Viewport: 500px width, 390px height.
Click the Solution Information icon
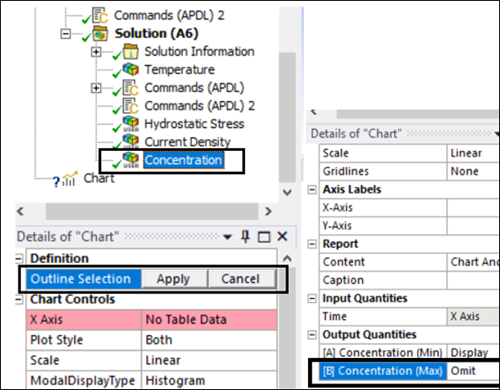[x=130, y=52]
